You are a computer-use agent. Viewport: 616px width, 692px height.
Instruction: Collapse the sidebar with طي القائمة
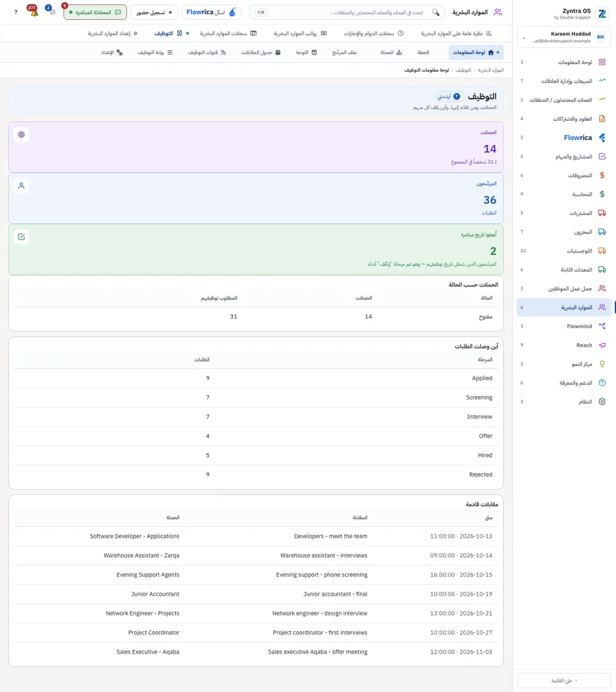(564, 680)
